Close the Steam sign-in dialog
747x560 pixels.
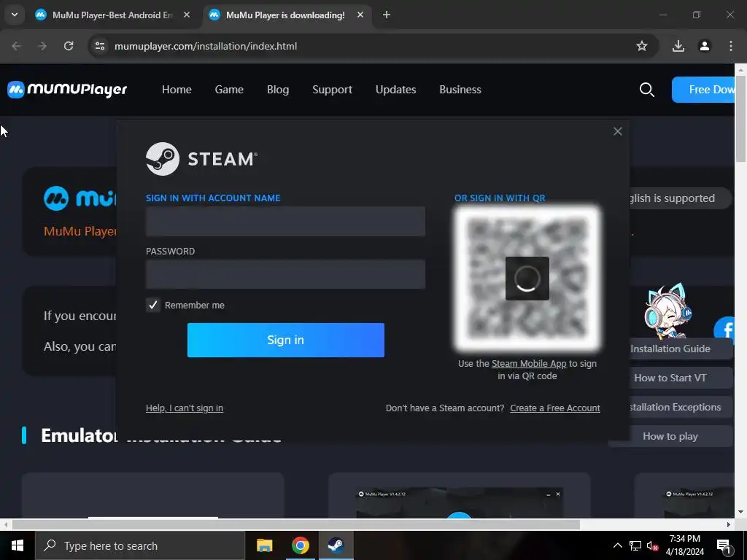tap(617, 131)
